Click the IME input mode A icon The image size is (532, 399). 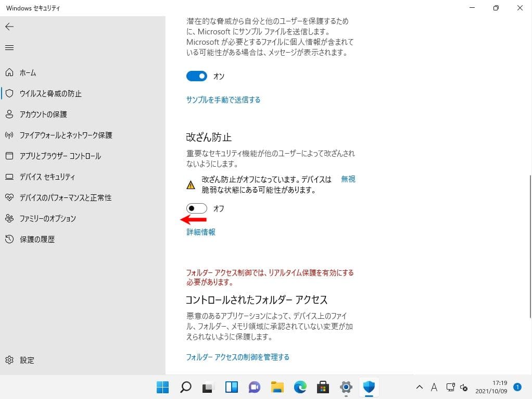(x=434, y=387)
